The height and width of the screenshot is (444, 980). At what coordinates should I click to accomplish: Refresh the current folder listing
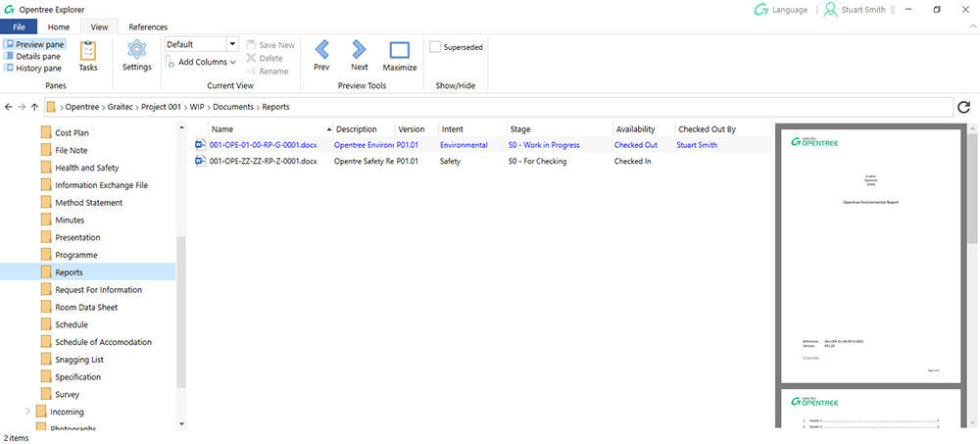tap(963, 107)
